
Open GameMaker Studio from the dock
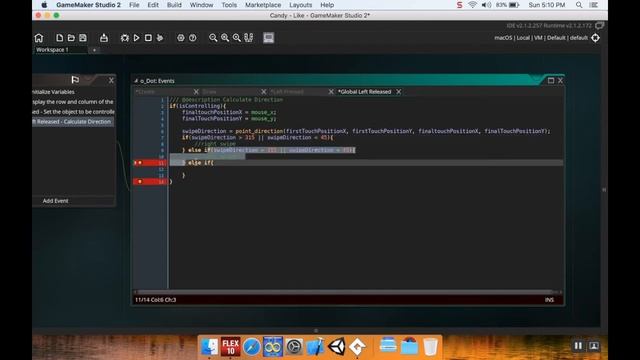coord(358,347)
